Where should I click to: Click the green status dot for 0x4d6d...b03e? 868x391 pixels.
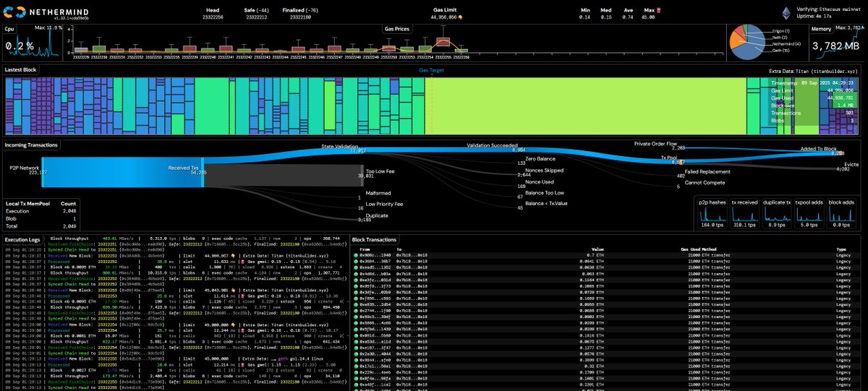click(356, 274)
